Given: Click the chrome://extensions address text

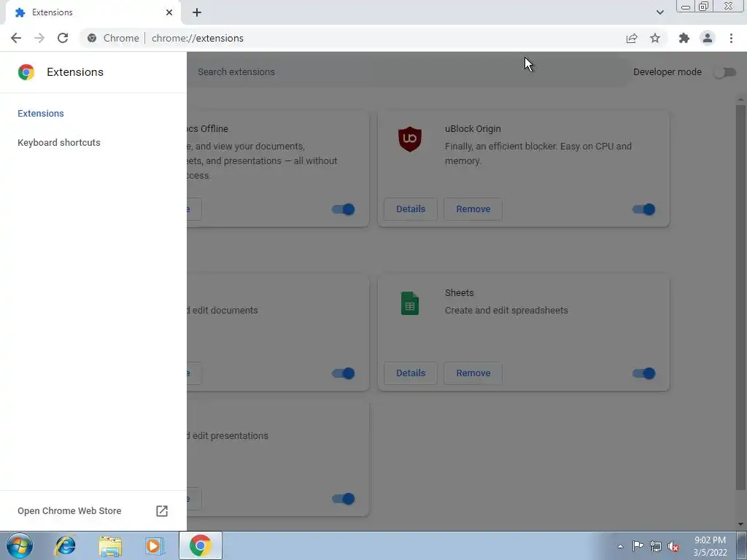Looking at the screenshot, I should pos(198,38).
